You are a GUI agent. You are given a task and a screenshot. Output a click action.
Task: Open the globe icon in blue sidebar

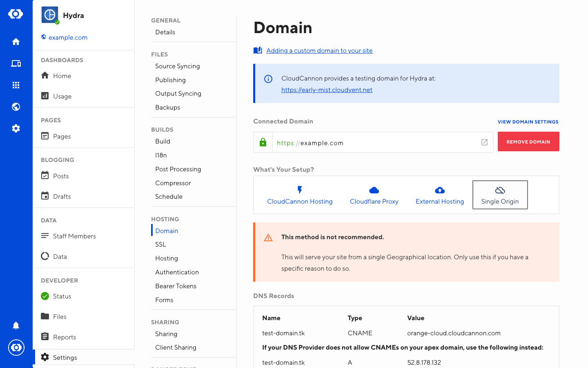click(x=16, y=107)
